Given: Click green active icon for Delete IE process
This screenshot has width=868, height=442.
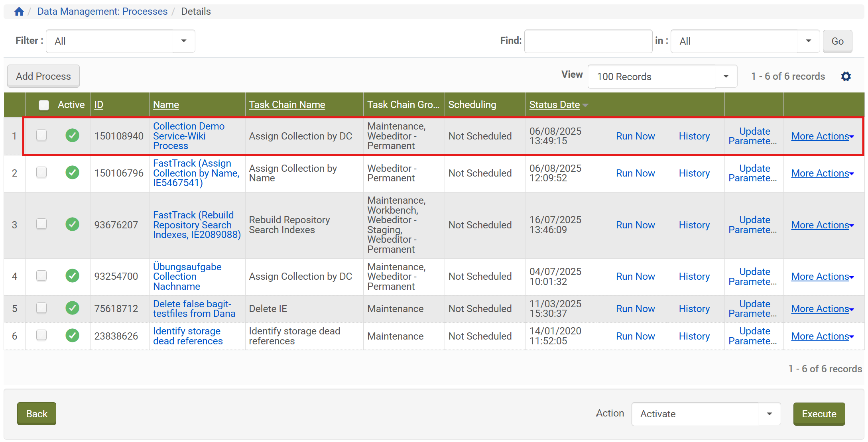Looking at the screenshot, I should pos(72,308).
